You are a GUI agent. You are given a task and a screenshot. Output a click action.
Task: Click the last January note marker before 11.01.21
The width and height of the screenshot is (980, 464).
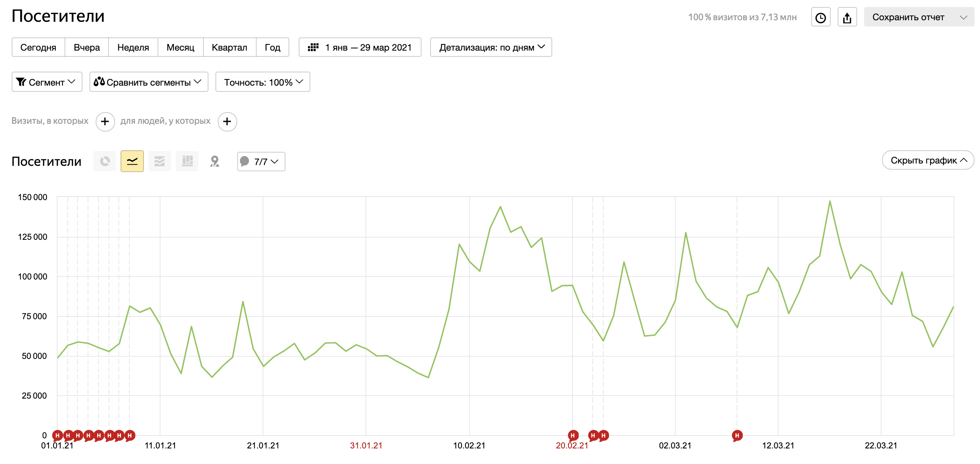click(130, 436)
